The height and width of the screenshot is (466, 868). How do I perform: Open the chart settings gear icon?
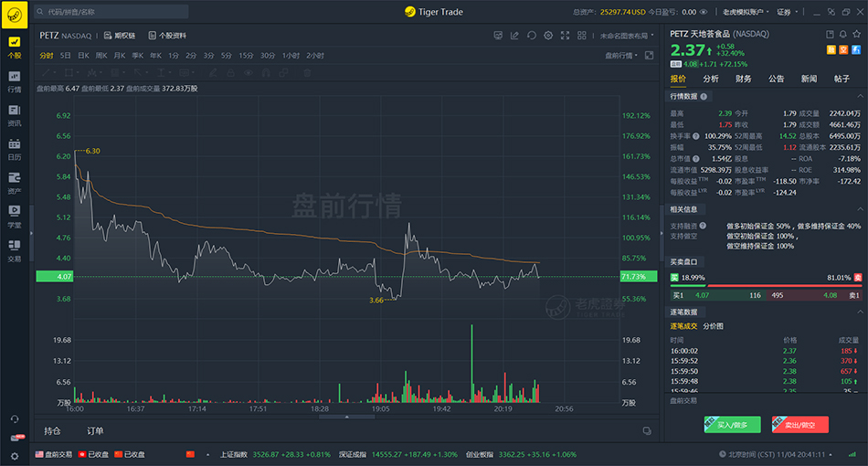pos(548,36)
